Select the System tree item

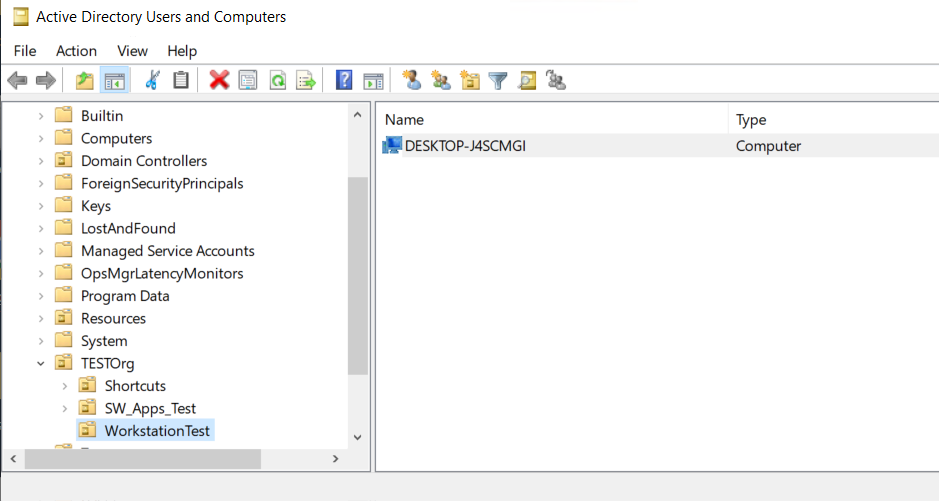[x=104, y=341]
